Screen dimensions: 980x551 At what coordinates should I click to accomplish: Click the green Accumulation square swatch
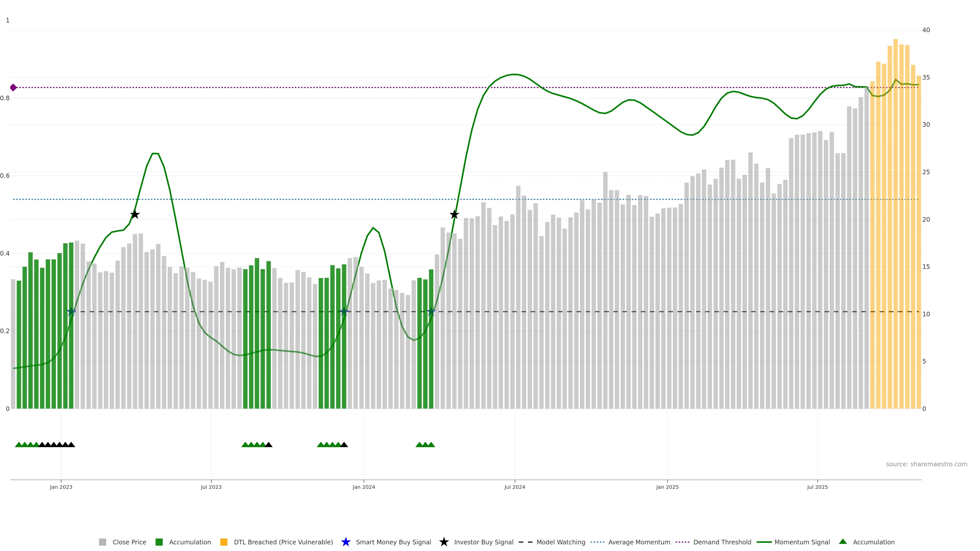tap(159, 542)
